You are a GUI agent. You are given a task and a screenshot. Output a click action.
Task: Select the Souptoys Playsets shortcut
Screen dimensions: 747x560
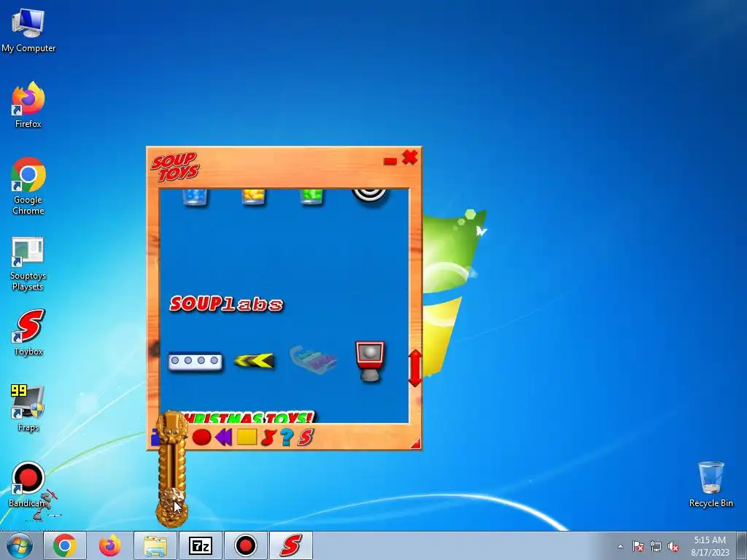[x=28, y=263]
